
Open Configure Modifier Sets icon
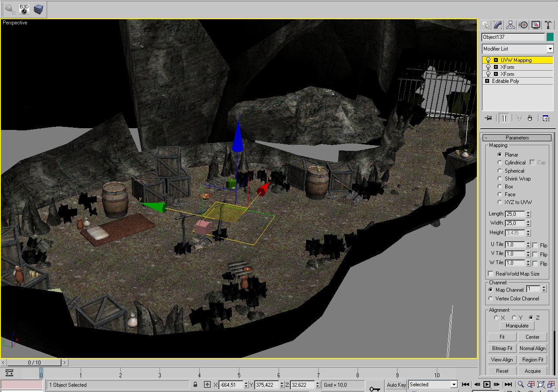click(x=545, y=118)
